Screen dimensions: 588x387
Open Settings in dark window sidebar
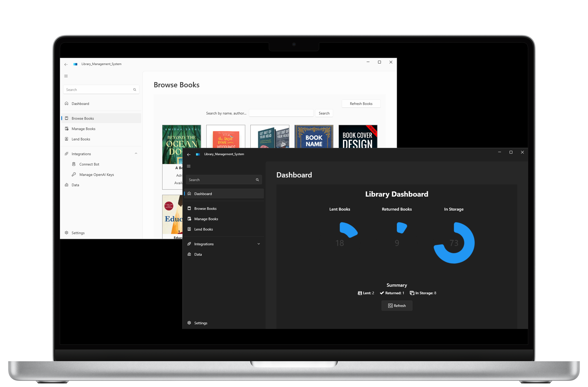(x=200, y=323)
